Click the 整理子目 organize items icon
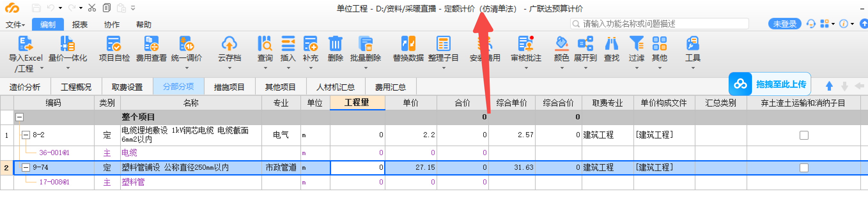The height and width of the screenshot is (224, 868). tap(444, 44)
